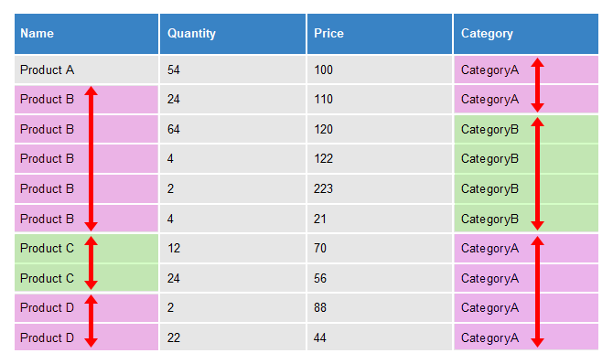This screenshot has height=364, width=613.
Task: Click the red arrow beside top CategoryA cells
Action: point(538,85)
